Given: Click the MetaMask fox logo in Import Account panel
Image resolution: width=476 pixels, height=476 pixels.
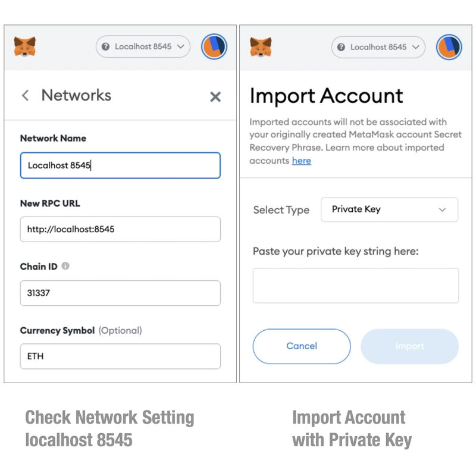Looking at the screenshot, I should pos(261,47).
